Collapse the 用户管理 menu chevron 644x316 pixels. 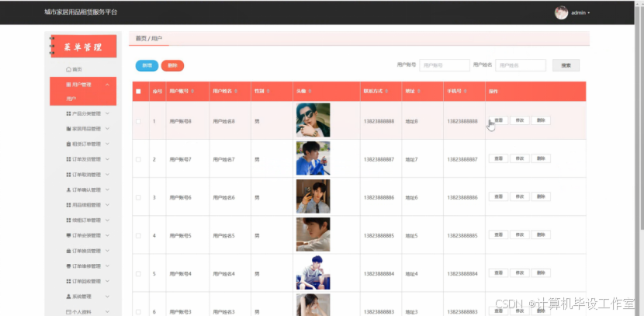pos(107,85)
